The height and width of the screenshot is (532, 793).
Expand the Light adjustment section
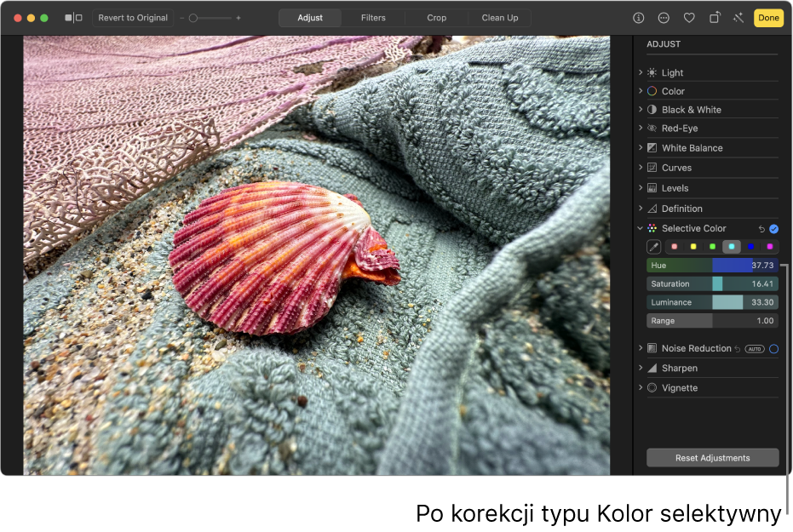tap(641, 73)
